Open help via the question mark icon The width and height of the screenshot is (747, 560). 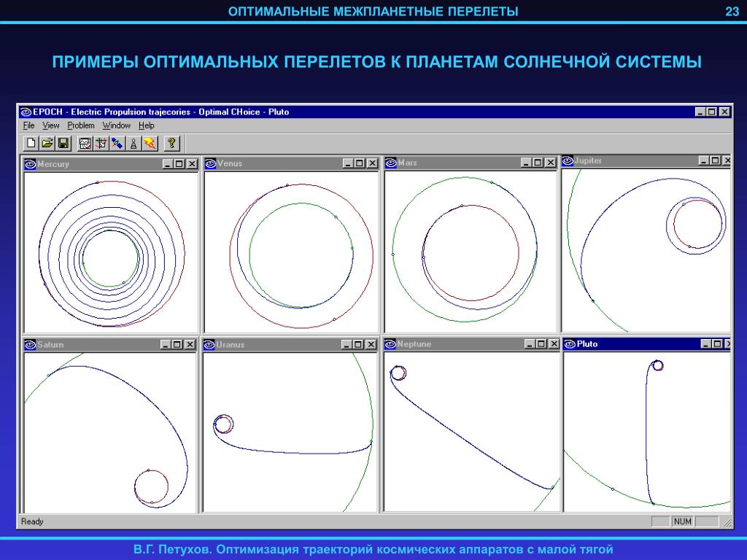(x=171, y=143)
